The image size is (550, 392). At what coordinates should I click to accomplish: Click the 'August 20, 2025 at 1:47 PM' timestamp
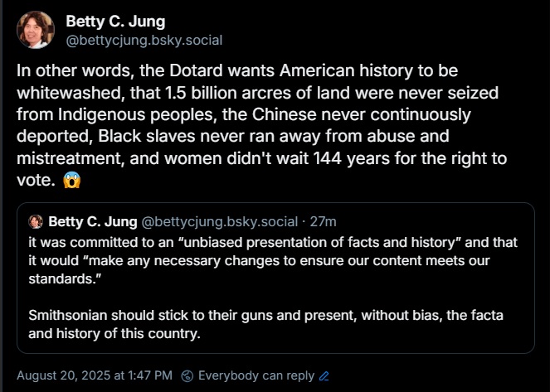(x=94, y=375)
